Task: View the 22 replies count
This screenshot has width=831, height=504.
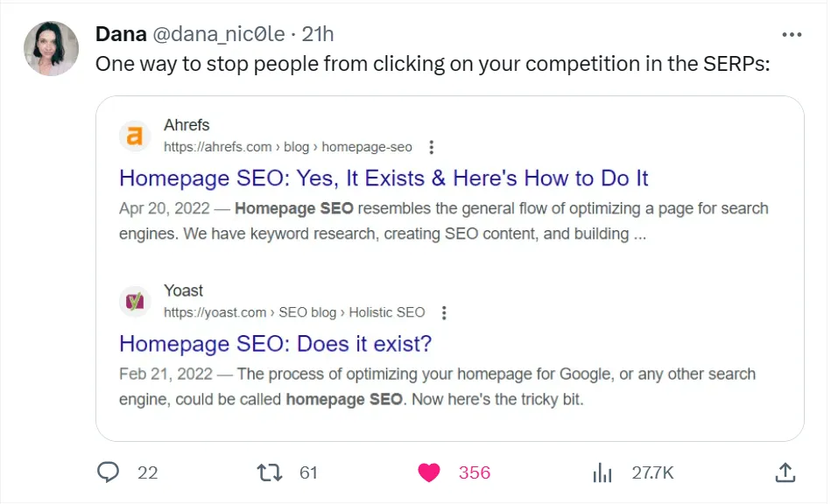Action: coord(147,472)
